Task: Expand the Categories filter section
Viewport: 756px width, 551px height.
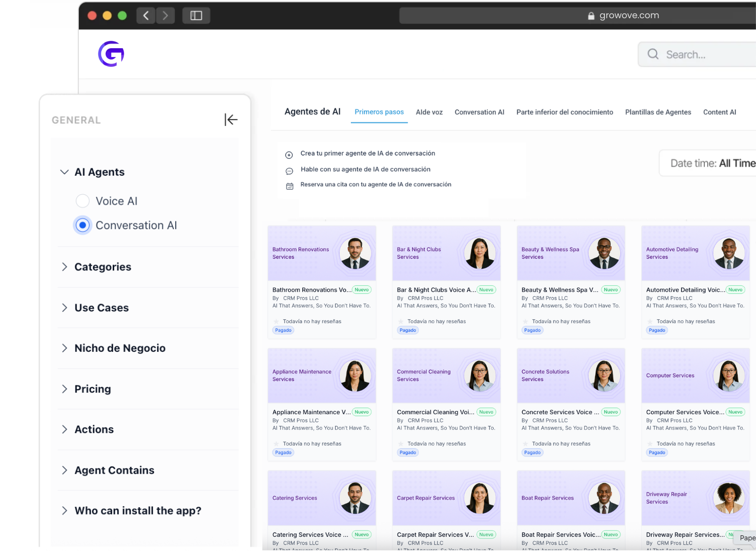Action: [64, 267]
